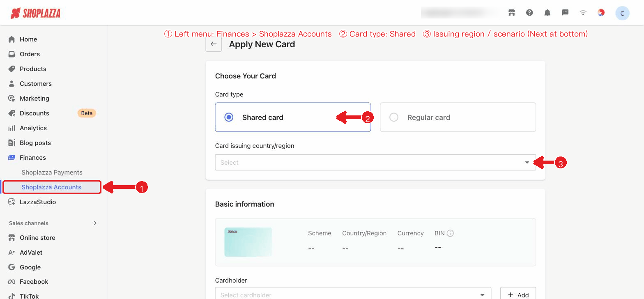Open the Card issuing country/region dropdown

[x=375, y=162]
